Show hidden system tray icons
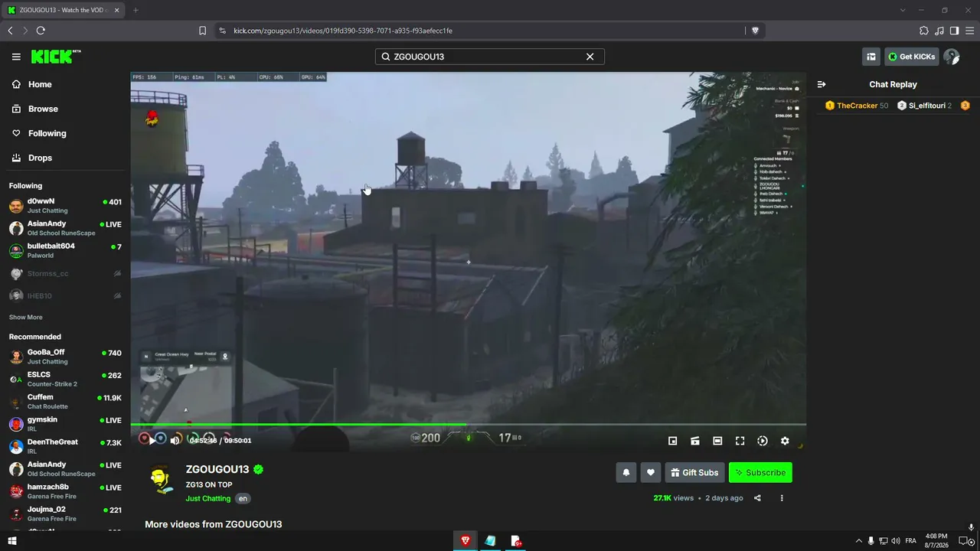This screenshot has width=980, height=551. (858, 541)
